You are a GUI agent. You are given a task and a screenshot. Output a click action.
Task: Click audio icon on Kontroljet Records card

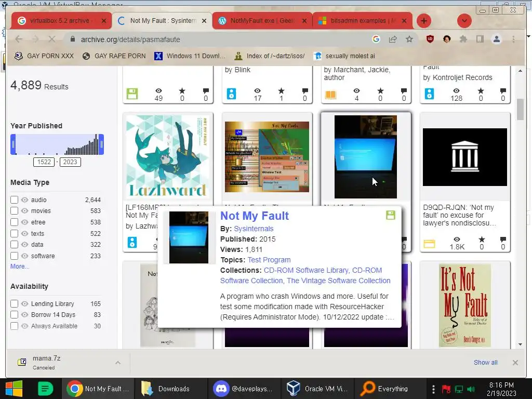coord(429,94)
